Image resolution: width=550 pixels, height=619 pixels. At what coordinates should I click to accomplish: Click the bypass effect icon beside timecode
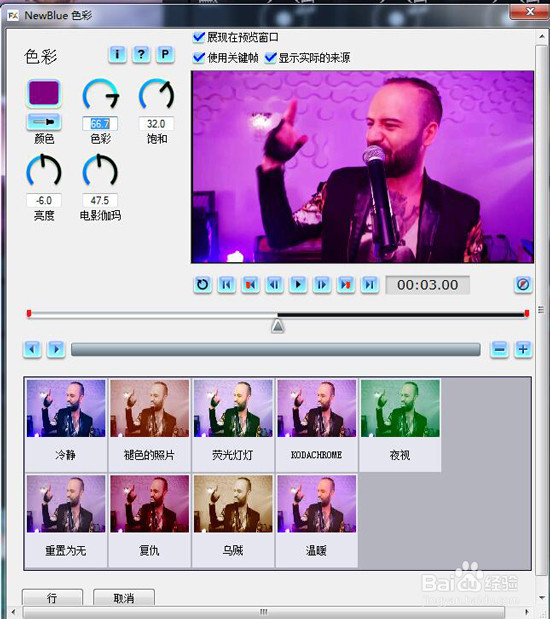click(x=523, y=285)
